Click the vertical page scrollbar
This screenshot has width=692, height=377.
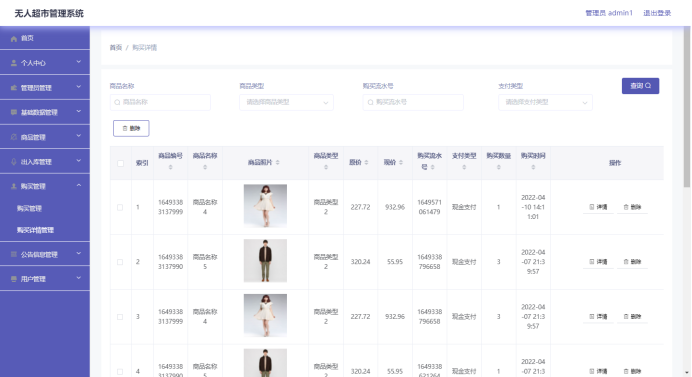(x=687, y=107)
